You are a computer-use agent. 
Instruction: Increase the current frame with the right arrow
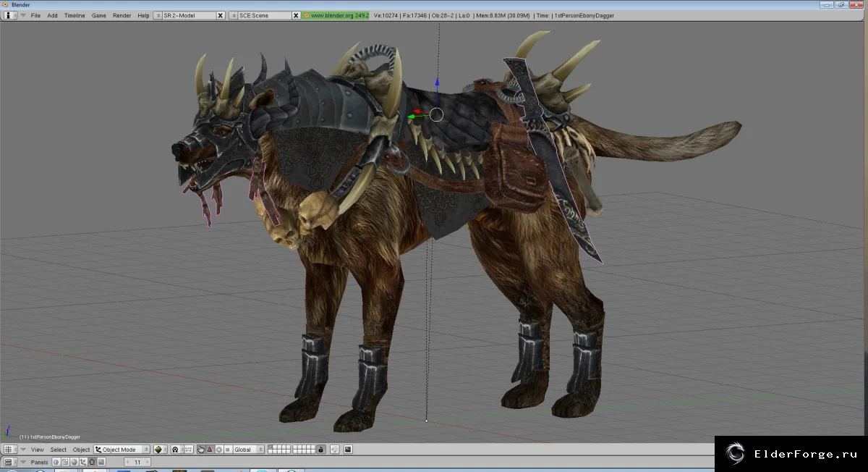(147, 462)
